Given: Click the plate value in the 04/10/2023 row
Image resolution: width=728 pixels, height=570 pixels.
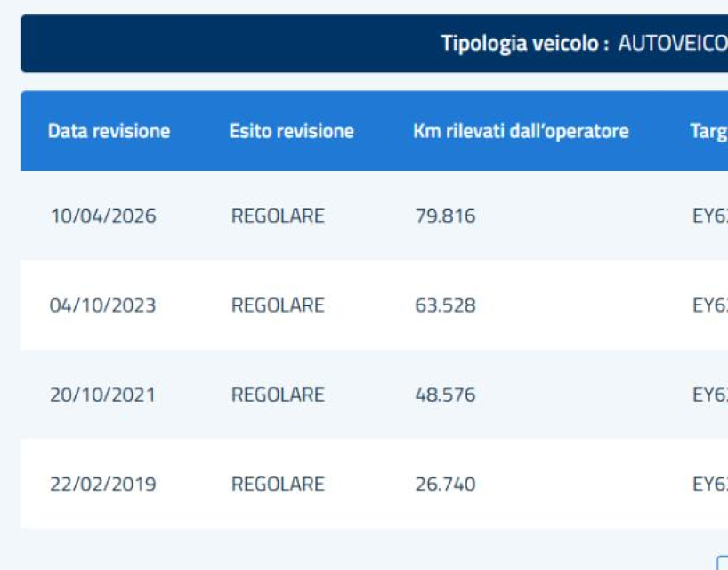Looking at the screenshot, I should pyautogui.click(x=710, y=305).
